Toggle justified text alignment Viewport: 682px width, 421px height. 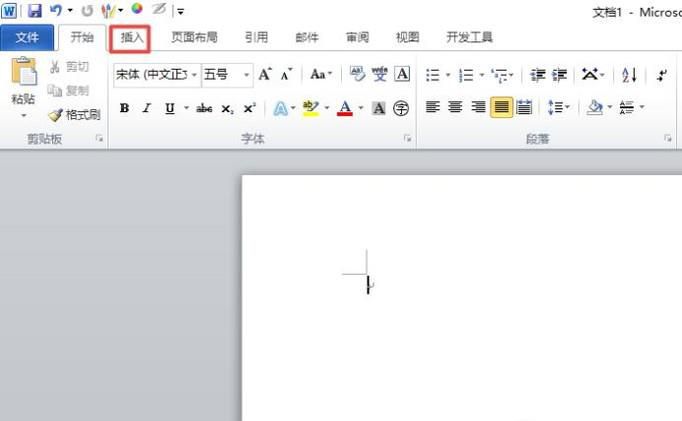(x=501, y=107)
